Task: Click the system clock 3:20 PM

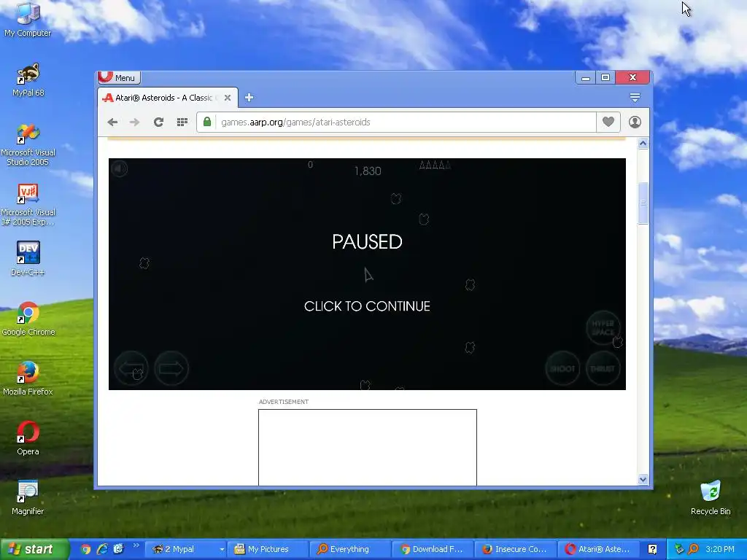Action: [720, 549]
